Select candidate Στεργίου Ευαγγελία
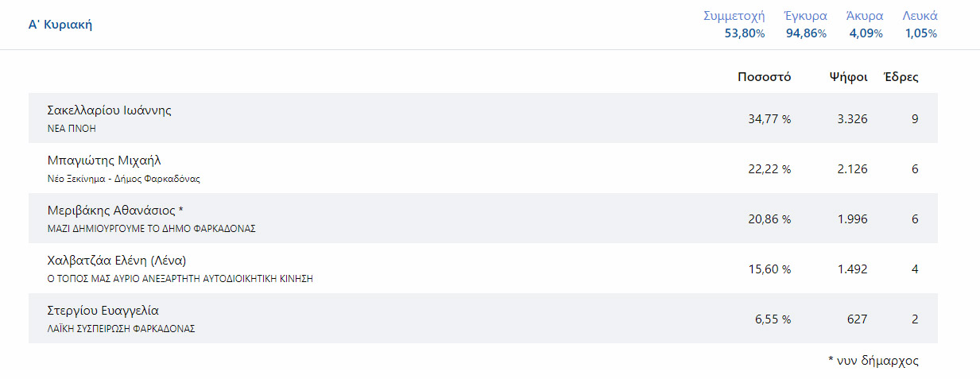 [103, 311]
